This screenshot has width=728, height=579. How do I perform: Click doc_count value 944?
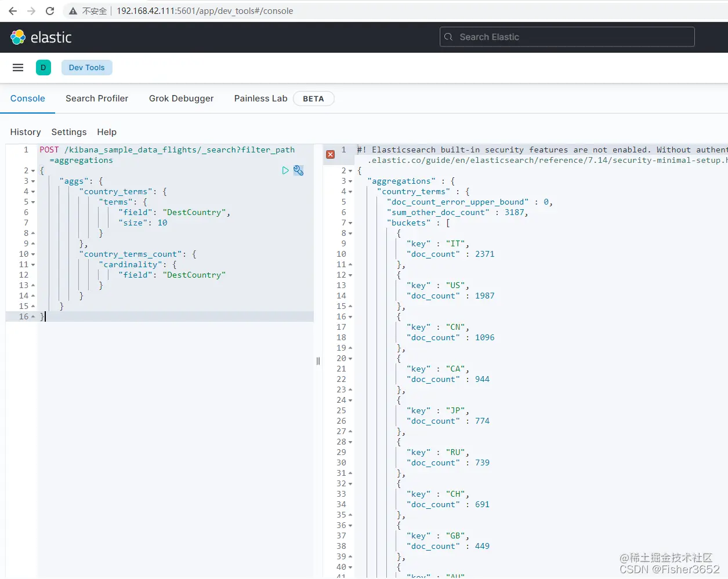pyautogui.click(x=482, y=380)
